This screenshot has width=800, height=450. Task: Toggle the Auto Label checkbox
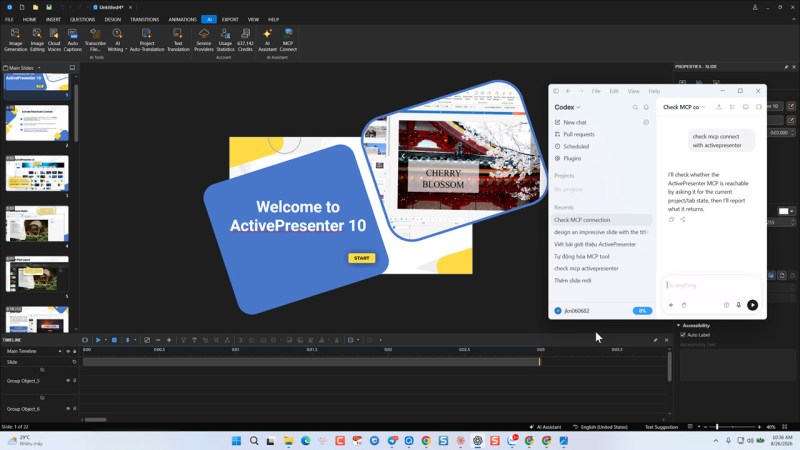pyautogui.click(x=683, y=335)
